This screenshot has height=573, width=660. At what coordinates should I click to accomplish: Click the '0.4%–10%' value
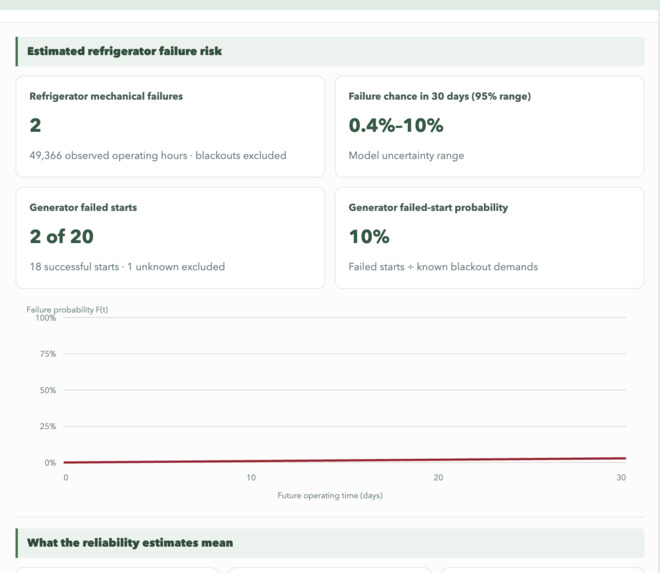pos(396,125)
